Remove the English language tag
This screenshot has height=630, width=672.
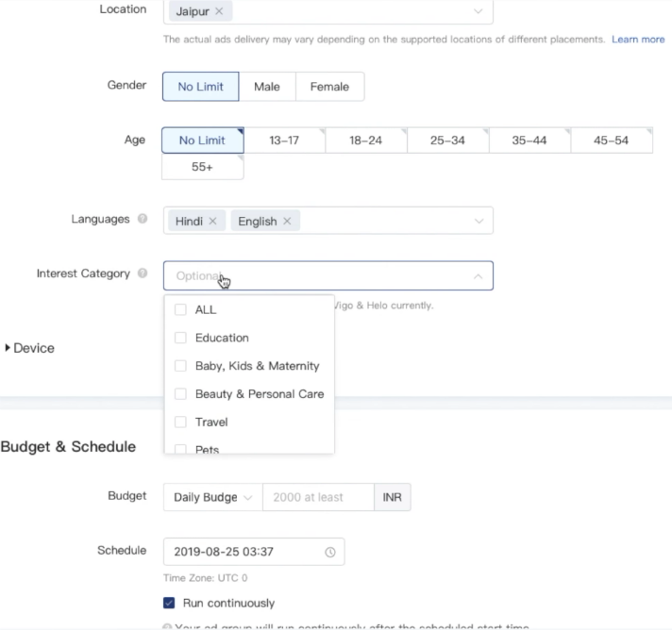coord(286,221)
